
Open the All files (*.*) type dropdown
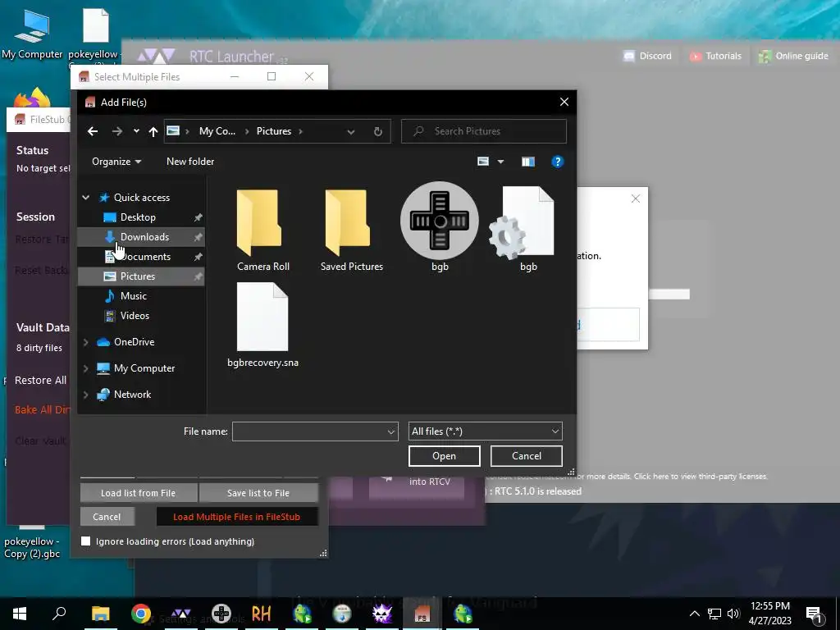click(x=486, y=431)
